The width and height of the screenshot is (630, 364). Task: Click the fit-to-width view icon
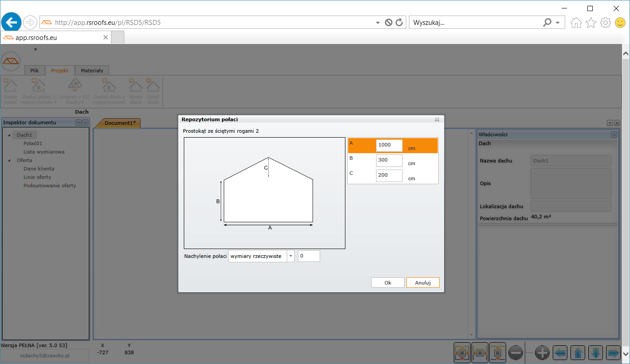479,353
